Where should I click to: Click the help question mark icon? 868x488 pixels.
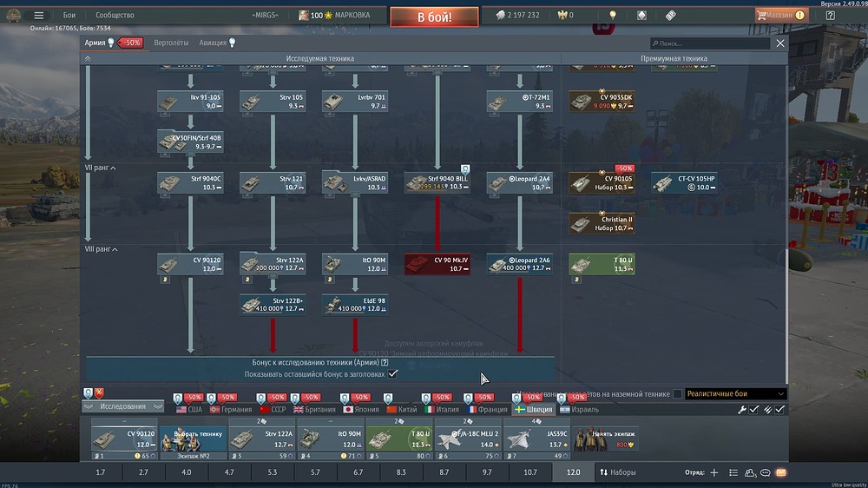[831, 16]
